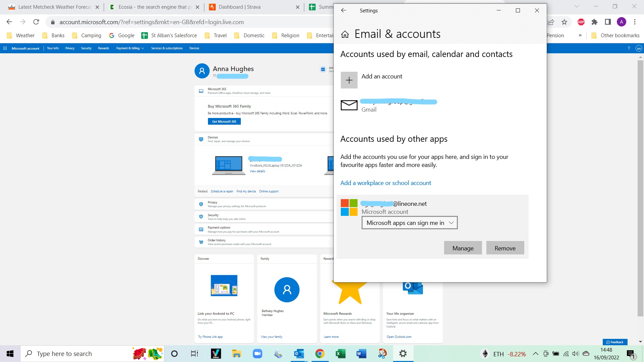644x362 pixels.
Task: Click the AdBlock Plus extension icon
Action: 581,22
